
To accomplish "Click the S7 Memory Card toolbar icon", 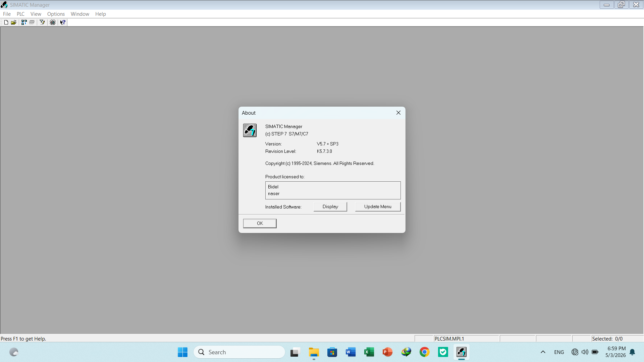I will [x=32, y=22].
